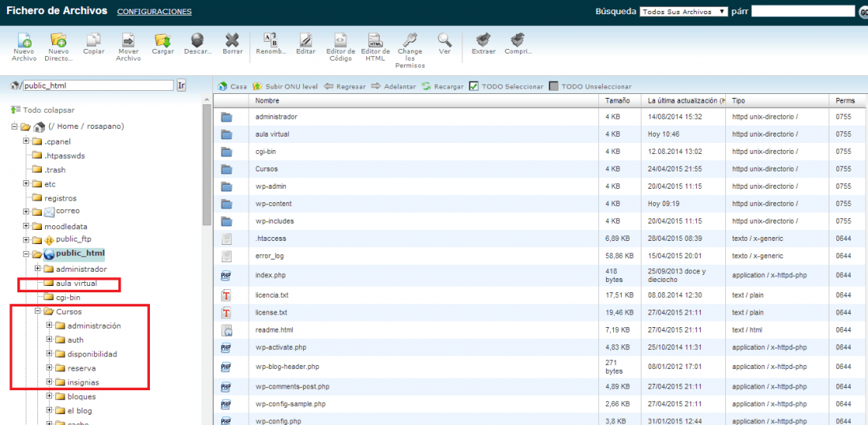Click the index.php file icon
Viewport: 868px width, 425px height.
point(226,275)
